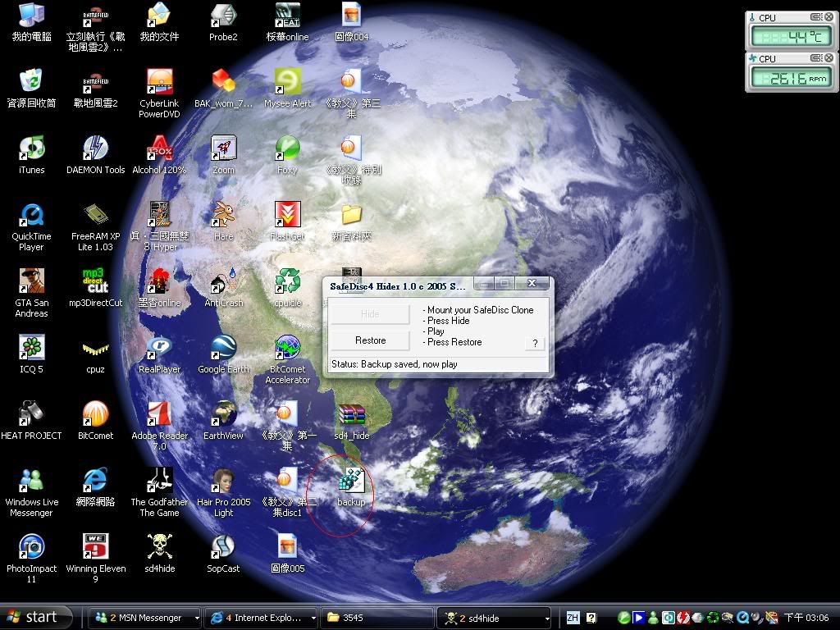840x630 pixels.
Task: Select the FlashGet desktop shortcut
Action: (x=288, y=215)
